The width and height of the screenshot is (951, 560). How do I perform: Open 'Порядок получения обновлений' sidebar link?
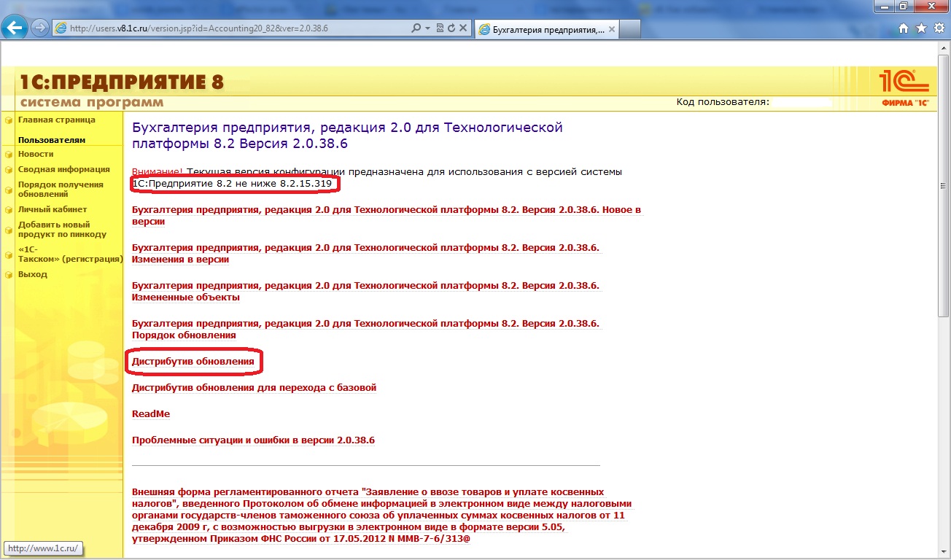tap(61, 190)
